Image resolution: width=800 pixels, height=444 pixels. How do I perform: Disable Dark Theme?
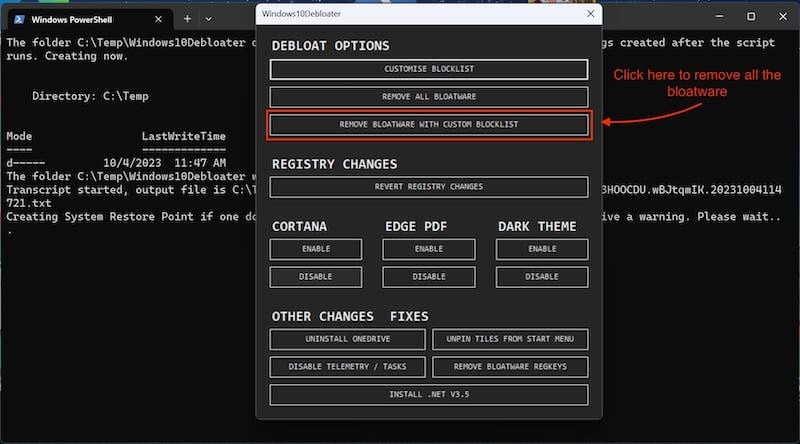click(x=542, y=277)
